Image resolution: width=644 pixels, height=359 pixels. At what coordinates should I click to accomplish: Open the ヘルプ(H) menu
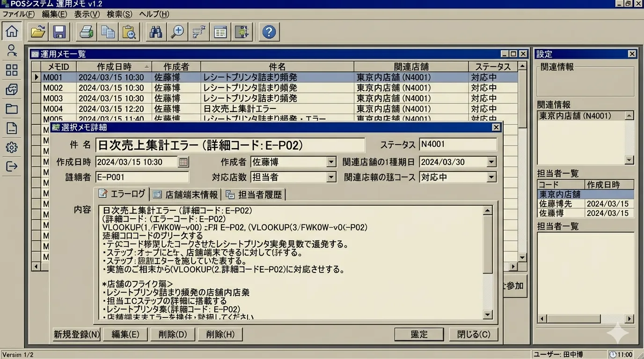click(154, 14)
